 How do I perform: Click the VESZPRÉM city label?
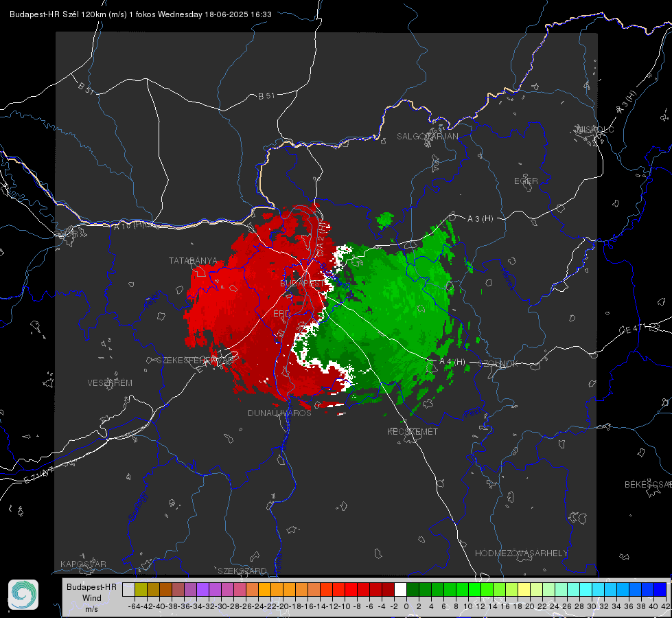click(110, 383)
